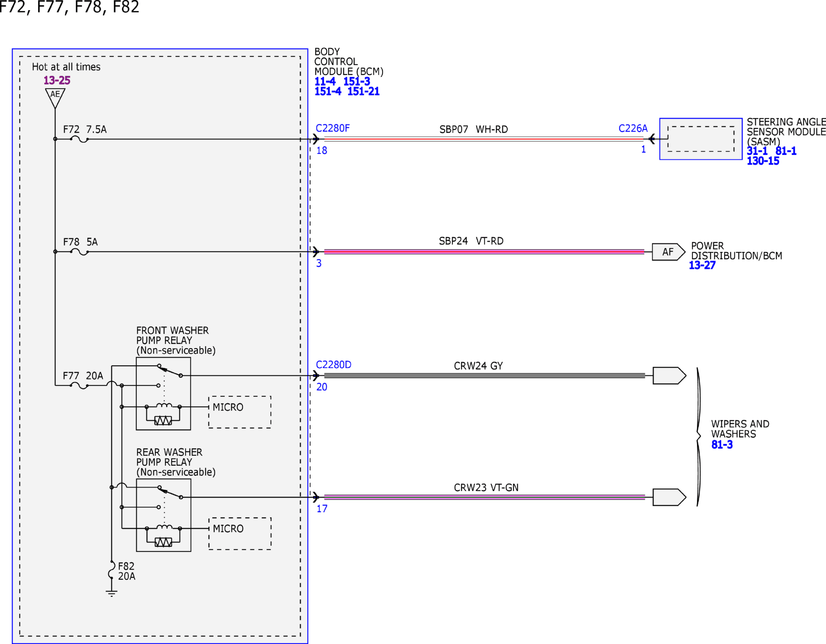Open connector C226A reference
The width and height of the screenshot is (826, 644).
pyautogui.click(x=633, y=128)
